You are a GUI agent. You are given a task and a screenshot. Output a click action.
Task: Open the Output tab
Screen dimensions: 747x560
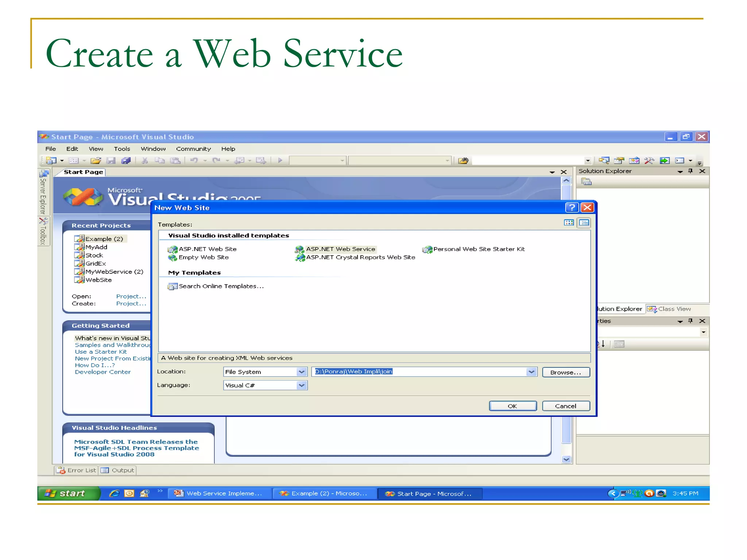coord(118,470)
